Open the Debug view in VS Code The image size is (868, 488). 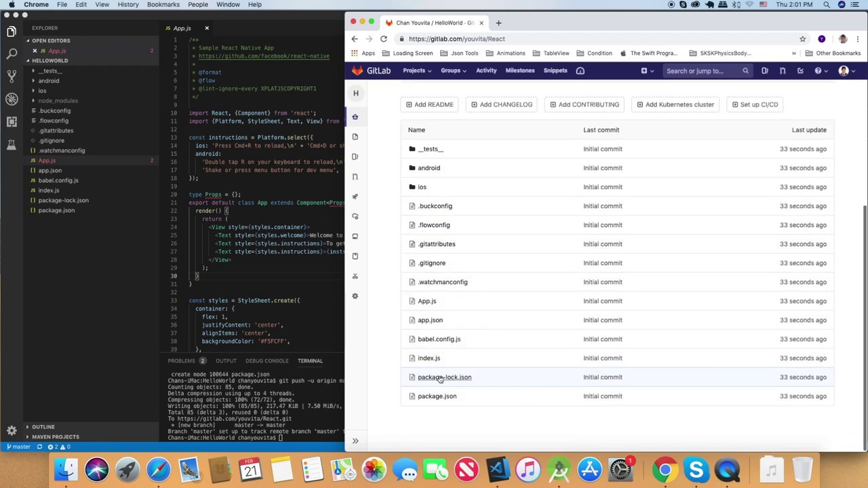12,99
